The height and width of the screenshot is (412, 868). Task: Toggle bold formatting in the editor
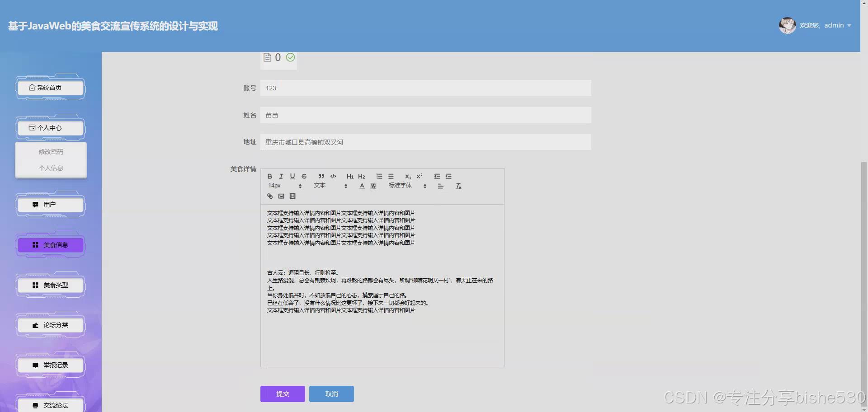pyautogui.click(x=269, y=176)
